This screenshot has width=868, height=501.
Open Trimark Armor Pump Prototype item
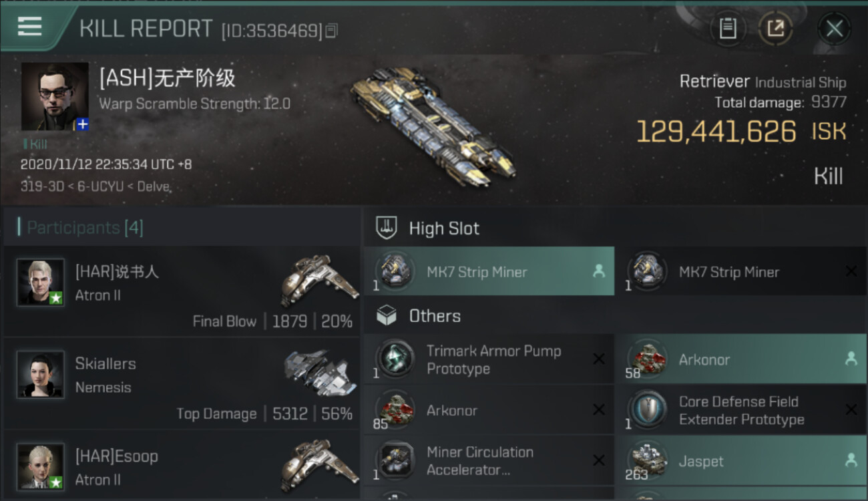[489, 359]
